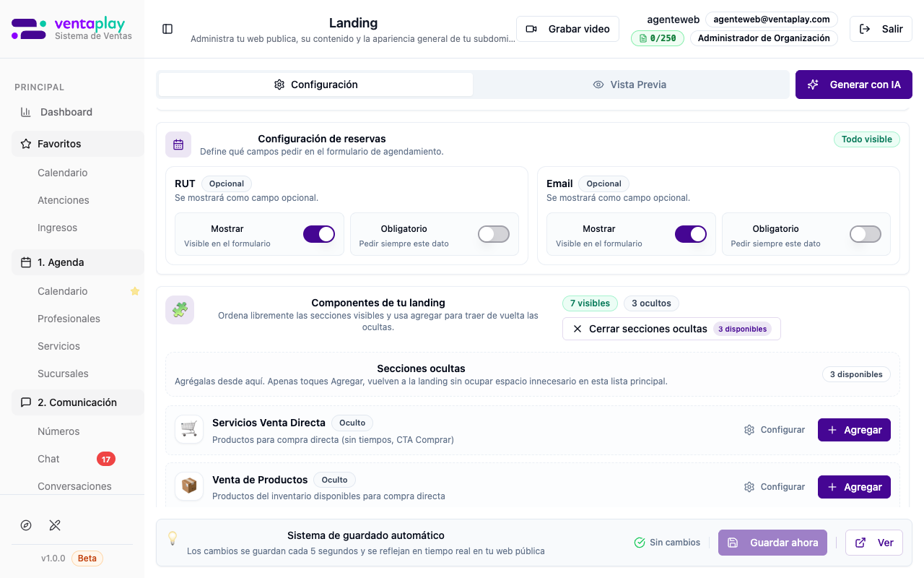The width and height of the screenshot is (924, 578).
Task: Open Dashboard from the sidebar
Action: [x=66, y=112]
